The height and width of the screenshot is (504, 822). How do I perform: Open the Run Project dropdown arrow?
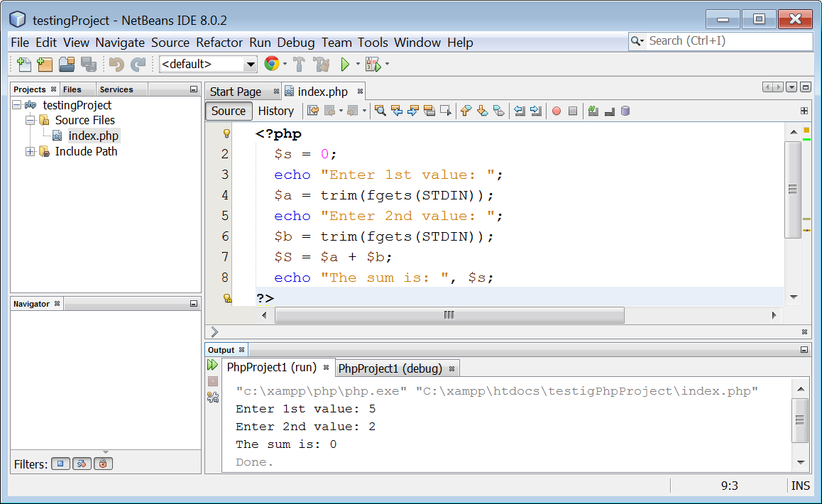(x=358, y=64)
